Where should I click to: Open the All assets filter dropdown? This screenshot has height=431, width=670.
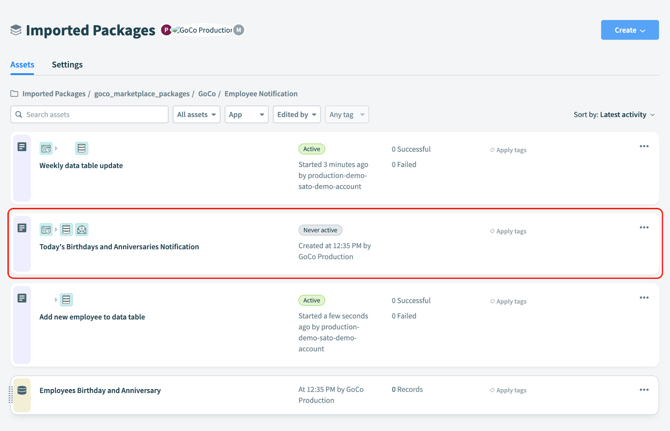click(x=196, y=115)
